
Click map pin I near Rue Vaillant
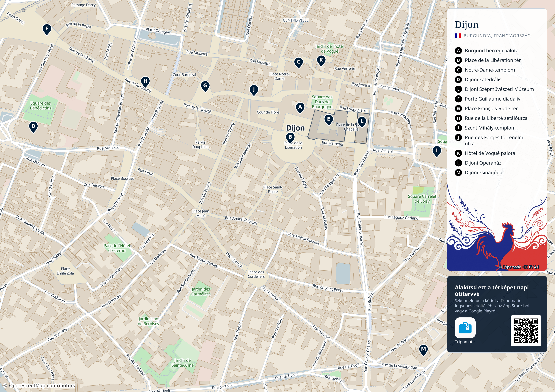(x=437, y=151)
